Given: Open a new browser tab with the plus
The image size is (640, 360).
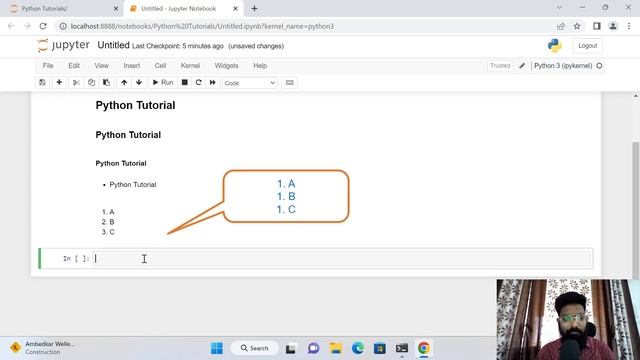Looking at the screenshot, I should tap(254, 9).
